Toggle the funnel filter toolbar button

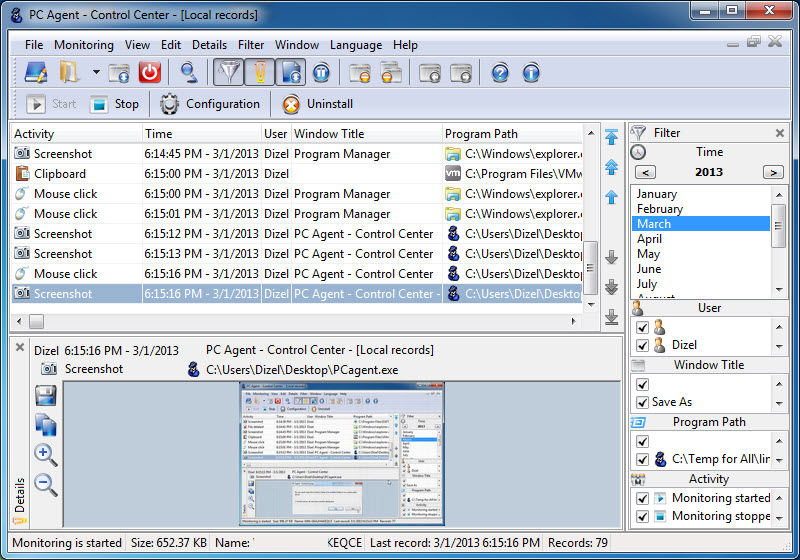[229, 72]
